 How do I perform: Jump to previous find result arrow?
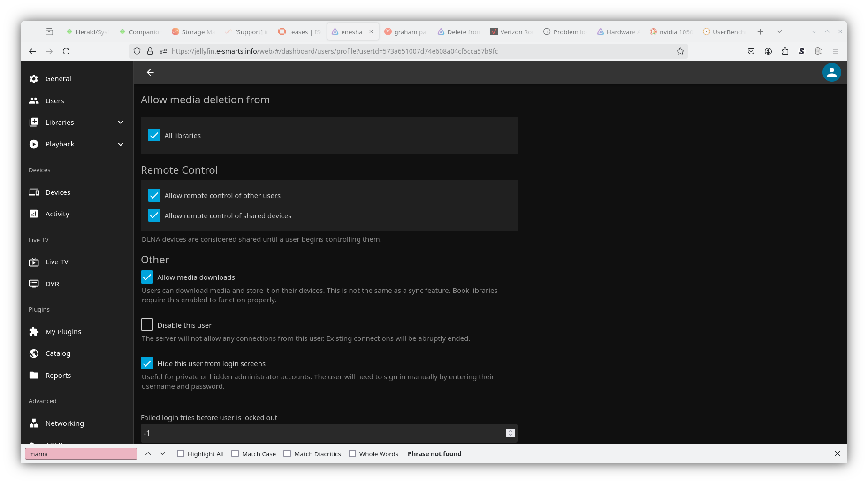pos(148,453)
